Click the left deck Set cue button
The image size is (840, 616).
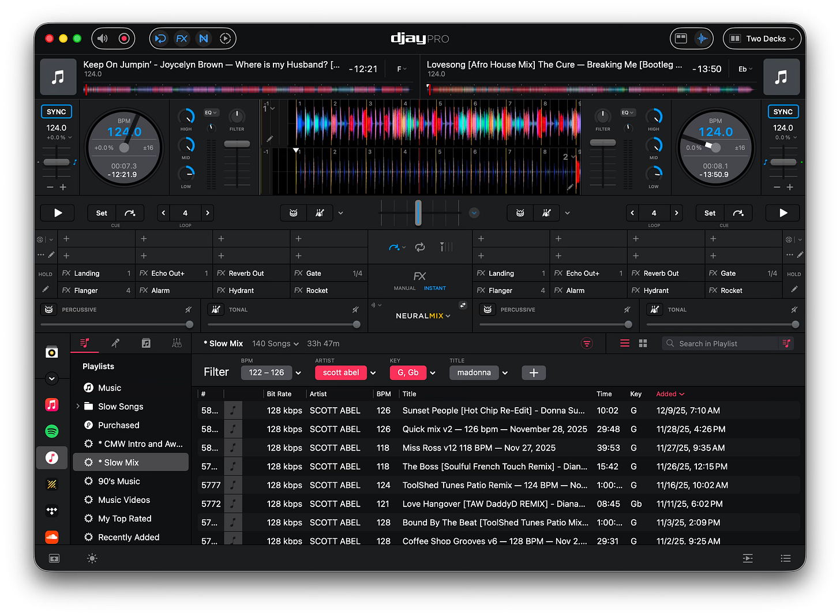(x=102, y=213)
